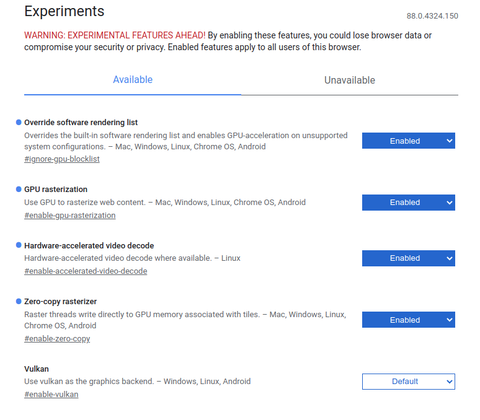Open Zero-copy rasterizer Enabled dropdown
Viewport: 480px width, 420px height.
point(408,320)
